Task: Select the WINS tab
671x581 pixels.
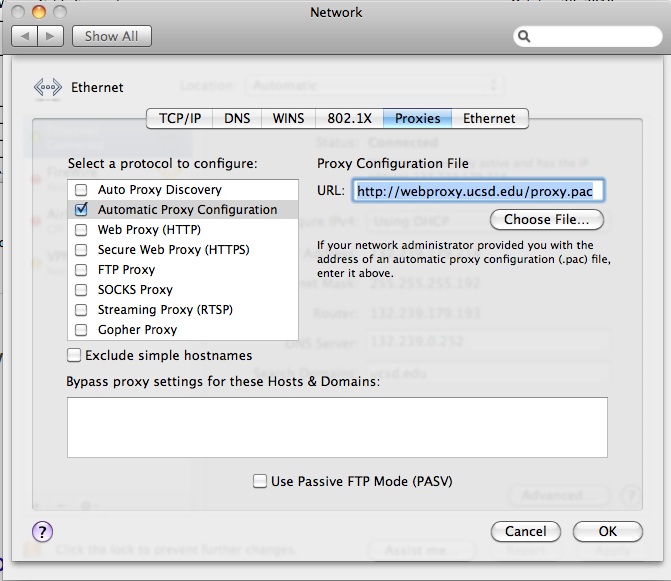Action: tap(288, 118)
